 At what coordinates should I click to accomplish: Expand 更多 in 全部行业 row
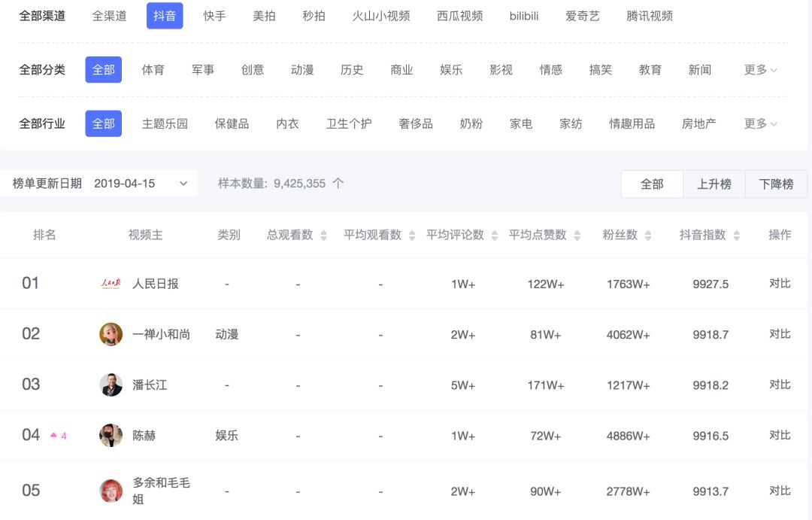pyautogui.click(x=760, y=124)
